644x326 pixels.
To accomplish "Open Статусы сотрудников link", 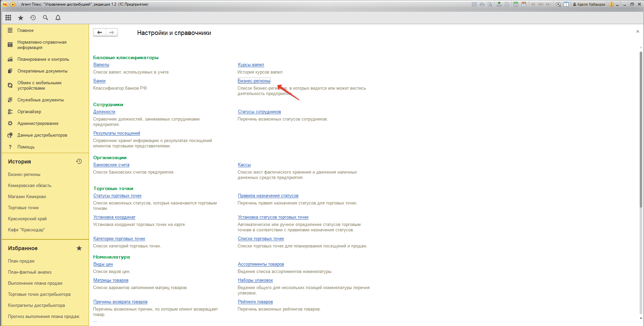I will (x=259, y=111).
